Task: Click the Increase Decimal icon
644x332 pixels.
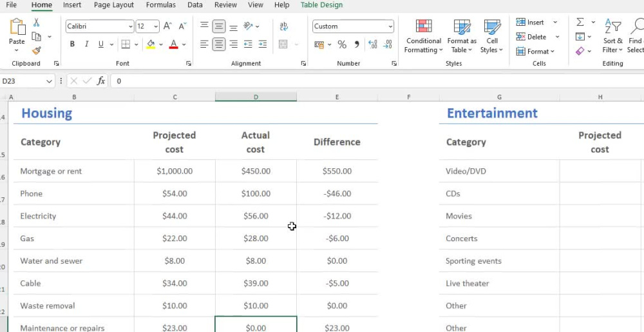Action: click(372, 44)
